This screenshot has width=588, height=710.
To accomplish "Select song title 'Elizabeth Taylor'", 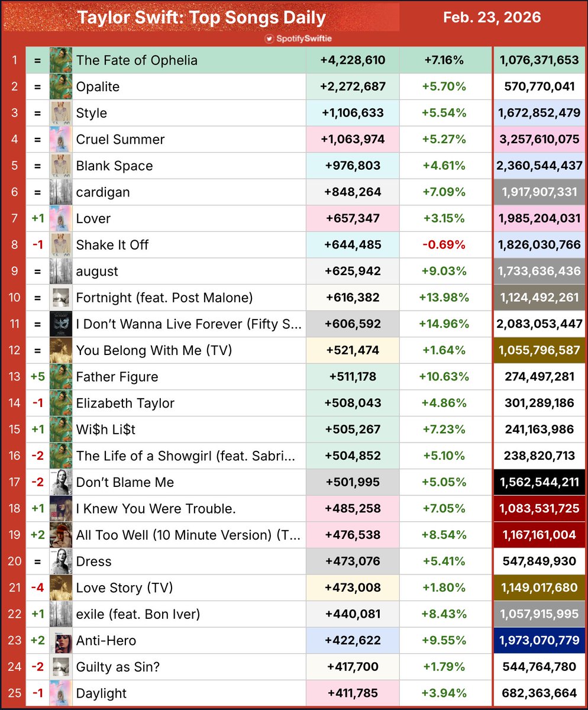I will [125, 404].
